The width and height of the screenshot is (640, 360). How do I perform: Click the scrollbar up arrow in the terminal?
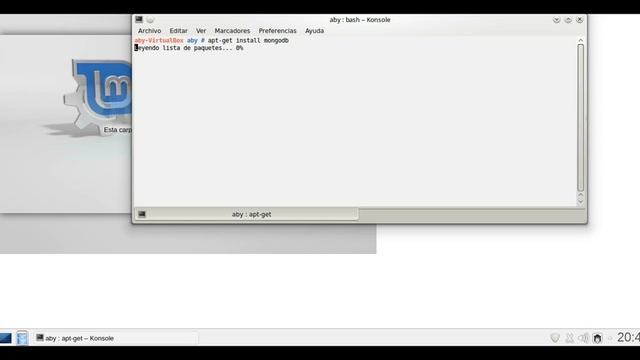580,40
